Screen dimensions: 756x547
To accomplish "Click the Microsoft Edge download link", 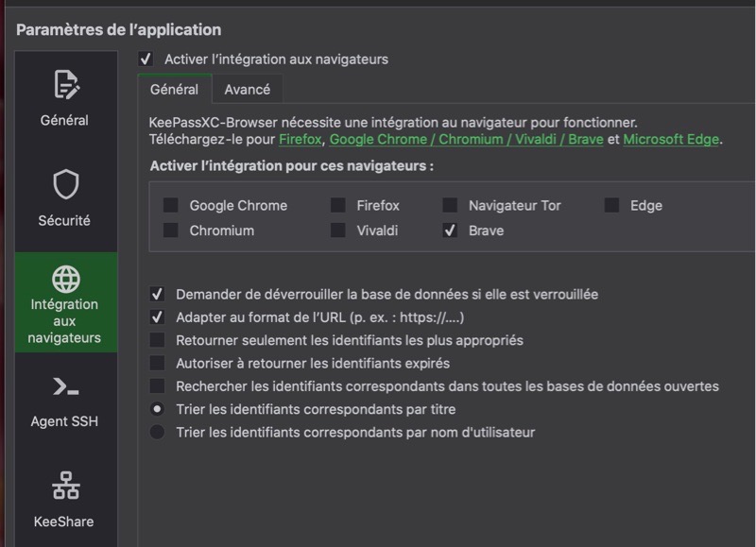I will [671, 140].
